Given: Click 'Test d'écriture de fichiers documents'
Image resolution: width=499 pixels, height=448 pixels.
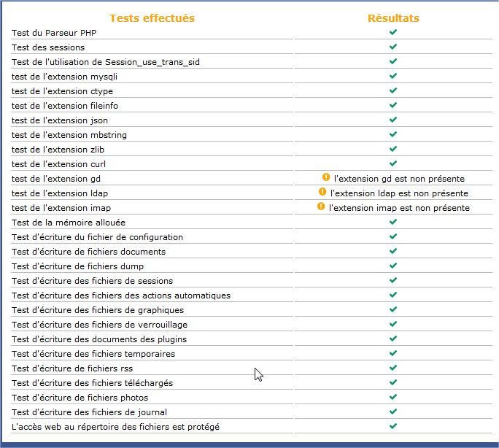Looking at the screenshot, I should click(89, 252).
